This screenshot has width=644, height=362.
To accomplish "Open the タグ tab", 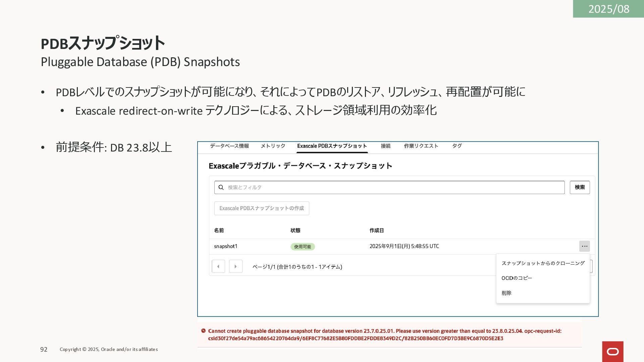I will click(457, 146).
